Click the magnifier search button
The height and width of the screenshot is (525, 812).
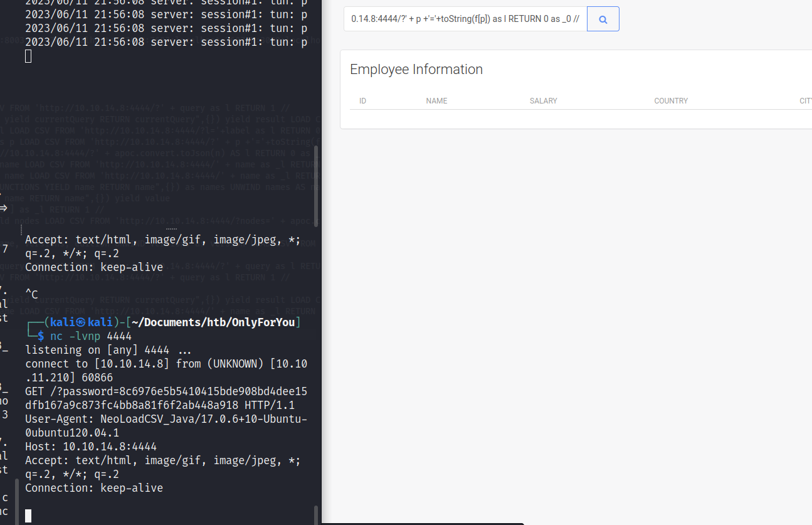[603, 19]
